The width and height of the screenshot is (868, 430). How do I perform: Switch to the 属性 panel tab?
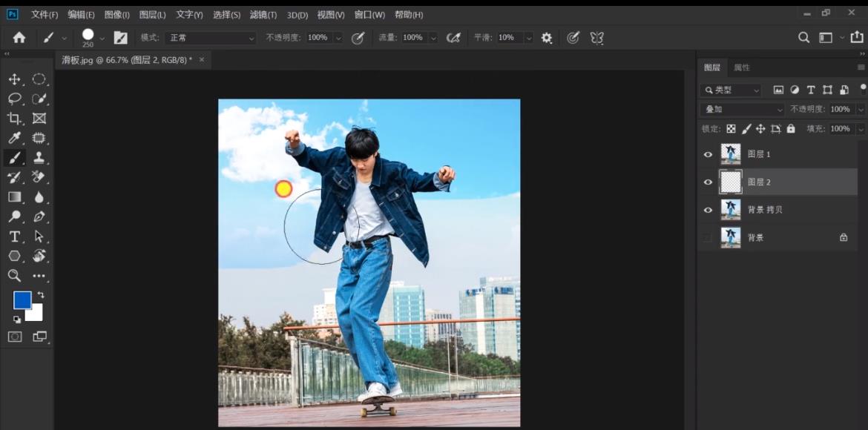(x=742, y=67)
